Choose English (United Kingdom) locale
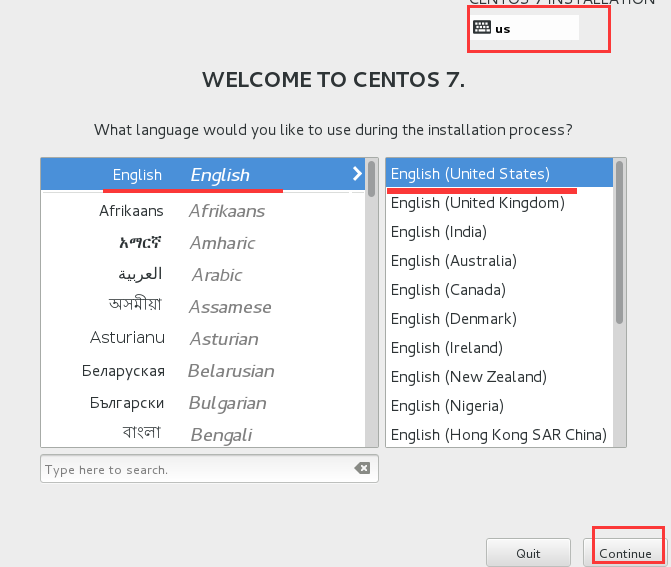 click(499, 203)
